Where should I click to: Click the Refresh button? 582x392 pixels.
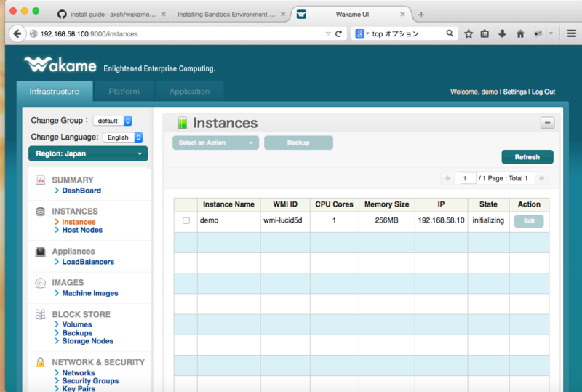(x=527, y=157)
